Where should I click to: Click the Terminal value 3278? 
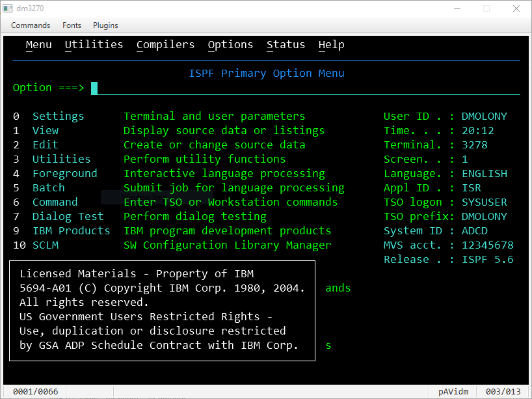475,145
